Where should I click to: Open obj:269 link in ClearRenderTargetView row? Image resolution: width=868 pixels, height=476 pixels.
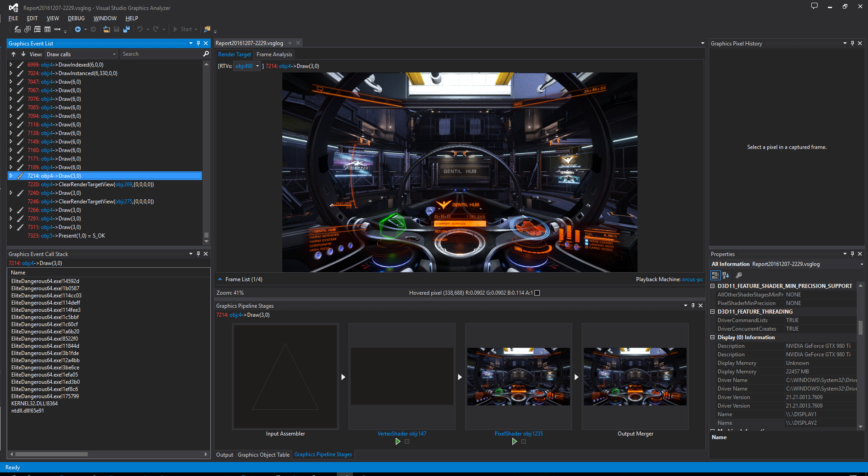124,184
